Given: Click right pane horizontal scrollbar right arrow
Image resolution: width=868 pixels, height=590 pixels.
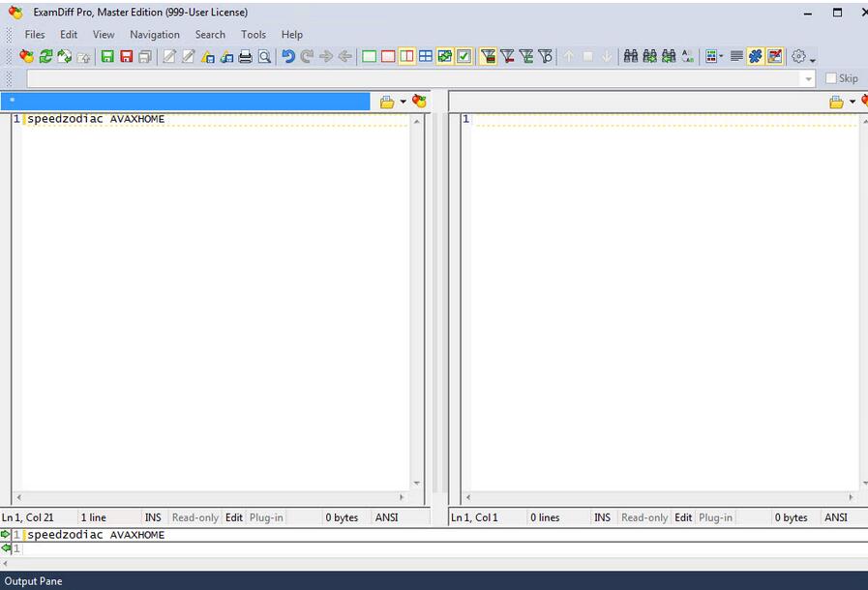Looking at the screenshot, I should coord(851,497).
